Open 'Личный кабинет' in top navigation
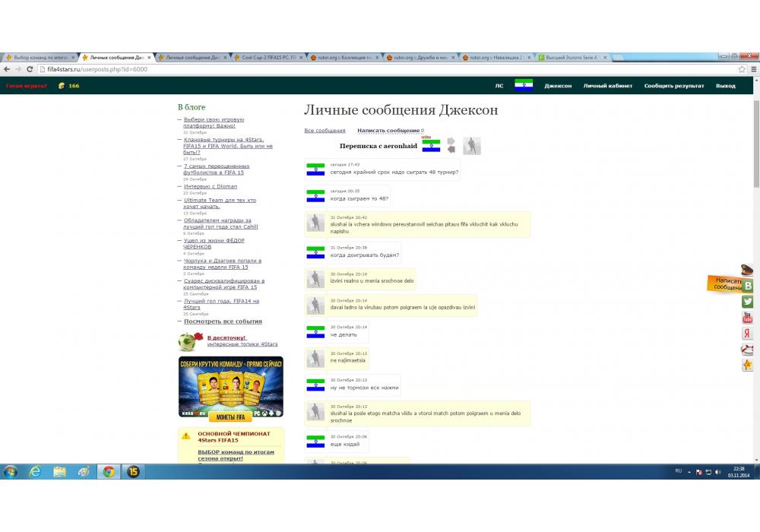 [607, 86]
